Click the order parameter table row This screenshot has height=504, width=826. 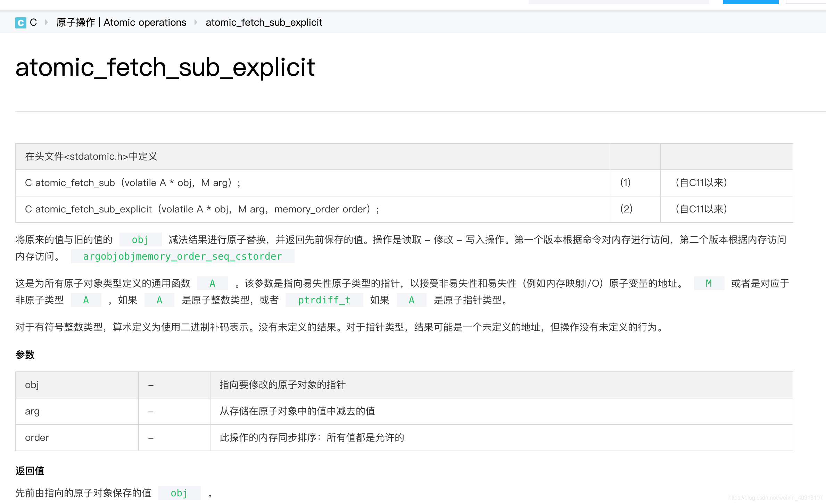click(312, 438)
